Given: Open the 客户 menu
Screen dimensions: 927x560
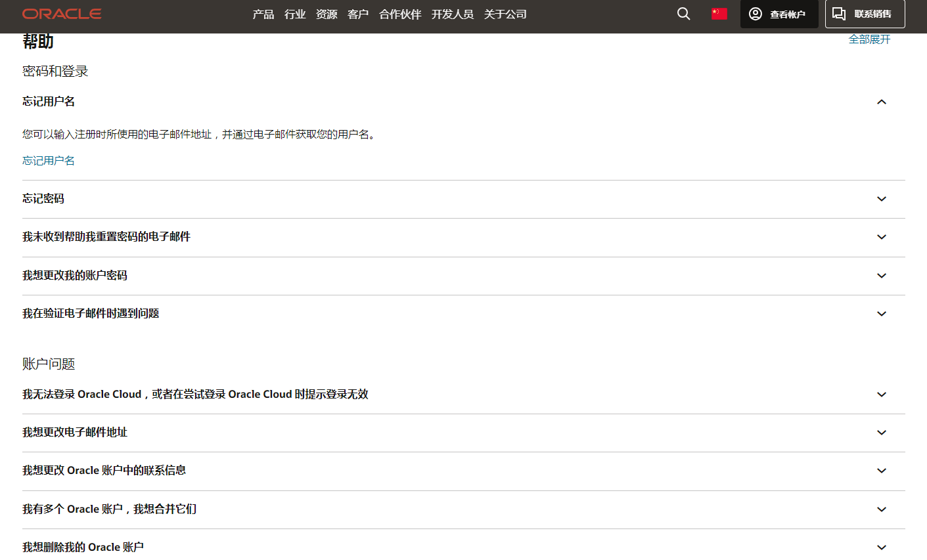Looking at the screenshot, I should click(358, 14).
